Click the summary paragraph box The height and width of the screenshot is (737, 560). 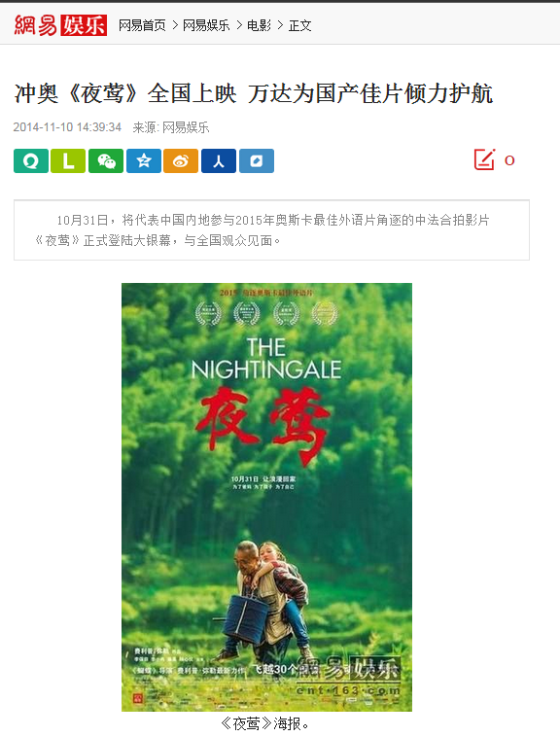tap(271, 229)
